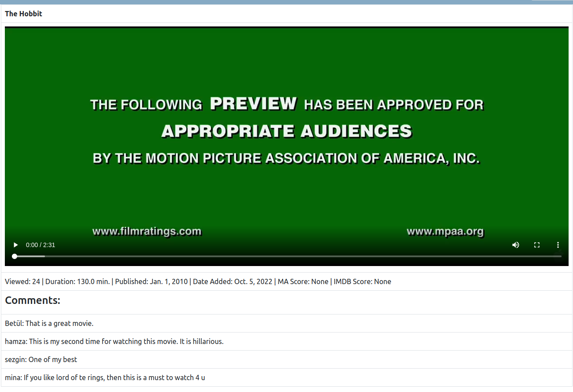Viewport: 573px width, 392px height.
Task: Select hamza's comment about second time watching
Action: coord(114,341)
